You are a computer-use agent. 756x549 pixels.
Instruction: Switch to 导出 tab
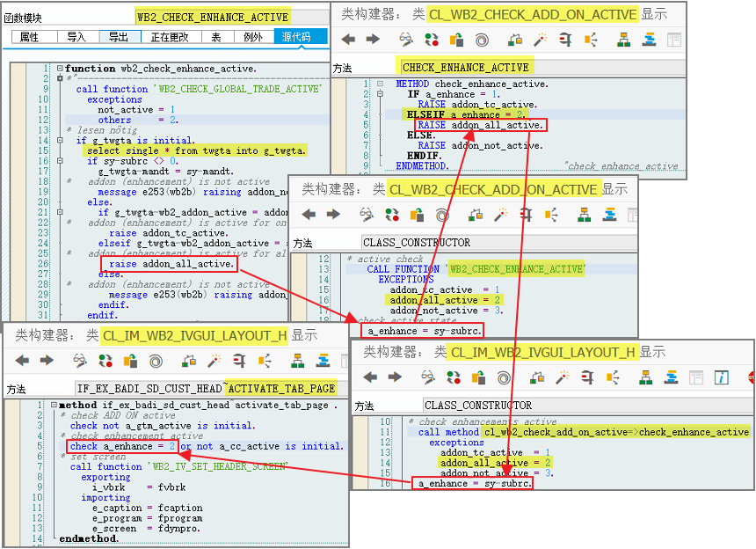119,37
